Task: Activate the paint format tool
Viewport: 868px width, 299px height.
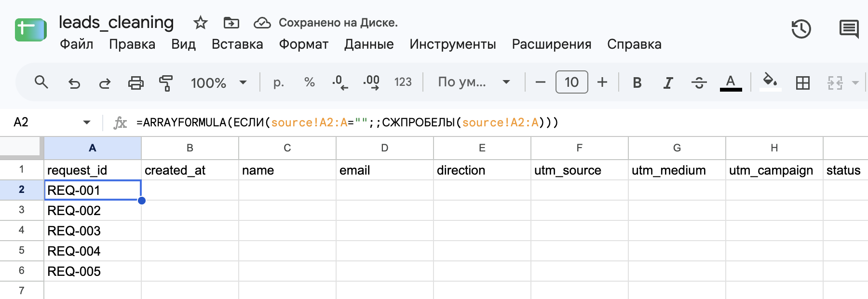Action: tap(166, 83)
